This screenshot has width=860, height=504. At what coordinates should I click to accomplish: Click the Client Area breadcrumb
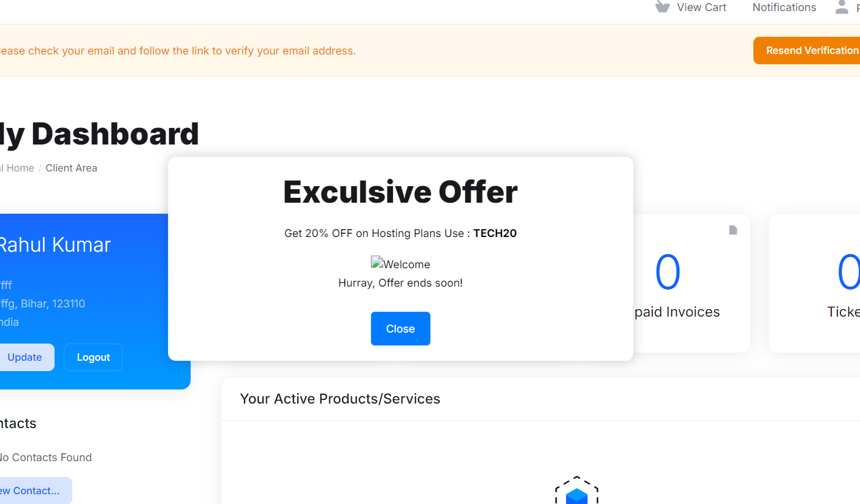(x=71, y=168)
